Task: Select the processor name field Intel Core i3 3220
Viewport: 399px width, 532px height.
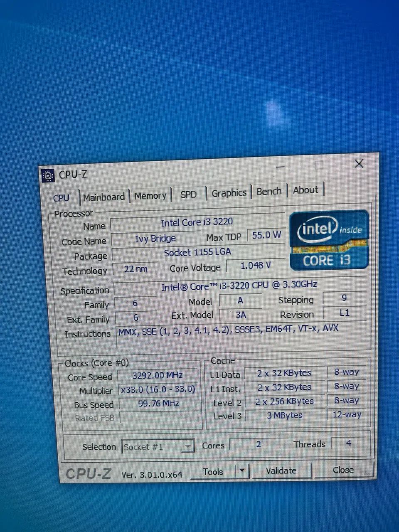Action: point(197,223)
